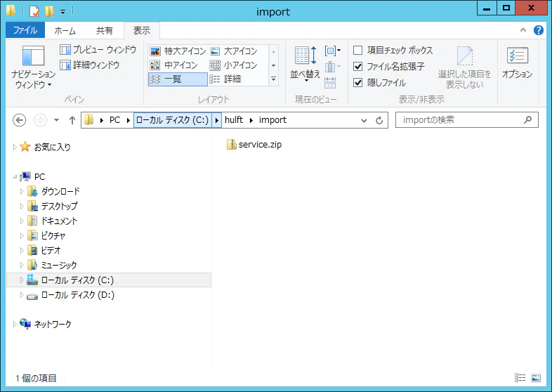Open ドキュメント folder in navigation pane
This screenshot has width=552, height=392.
[x=59, y=221]
